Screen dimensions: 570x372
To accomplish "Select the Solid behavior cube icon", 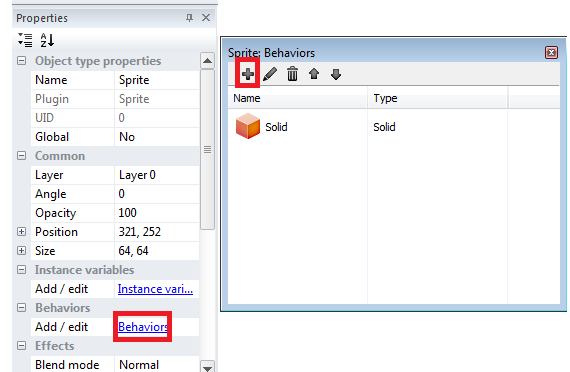I will [248, 126].
